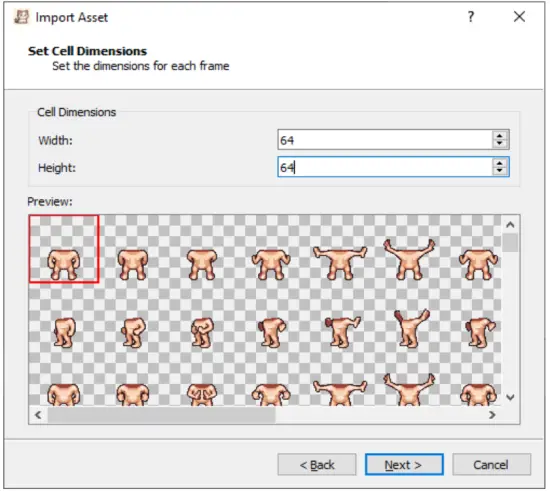Viewport: 550px width, 491px height.
Task: Go back with the Back button
Action: (317, 465)
